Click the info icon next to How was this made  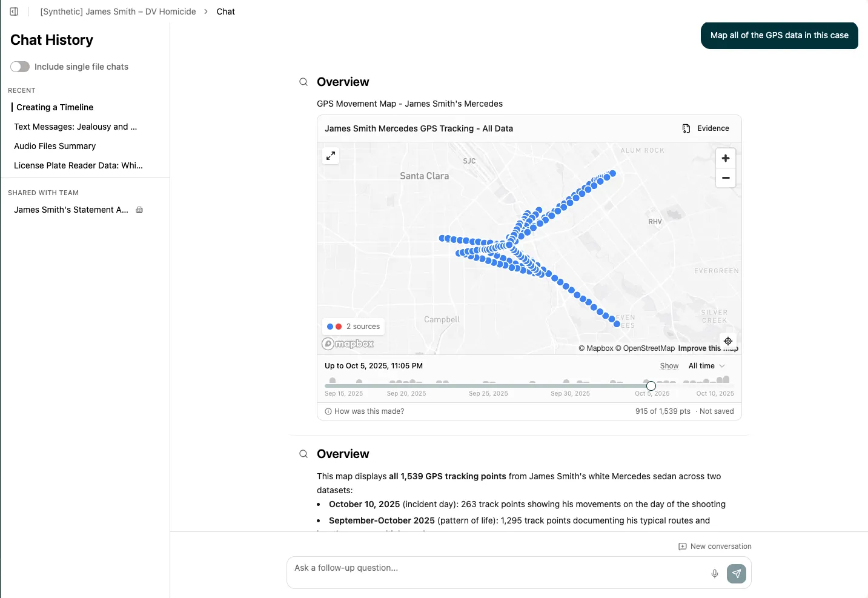coord(328,411)
